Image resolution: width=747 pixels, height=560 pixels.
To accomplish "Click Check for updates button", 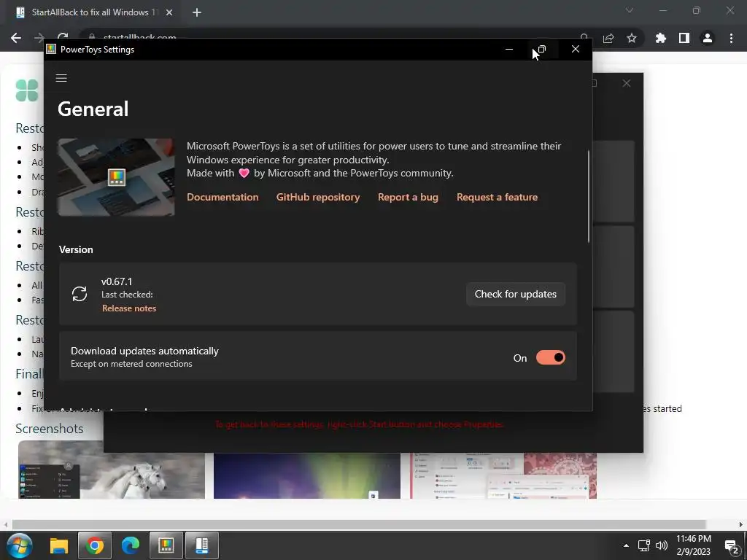I will pos(516,294).
